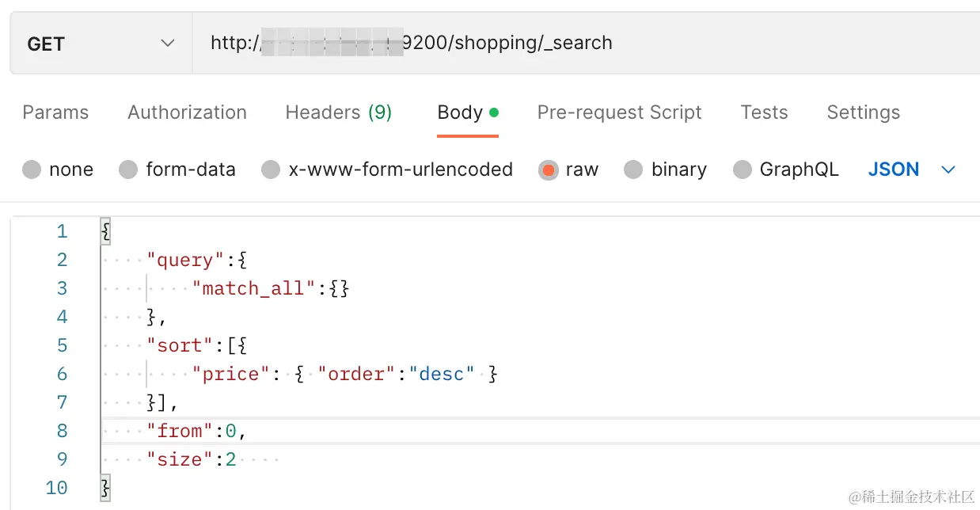980x510 pixels.
Task: Click the green dot on Body tab
Action: [494, 112]
